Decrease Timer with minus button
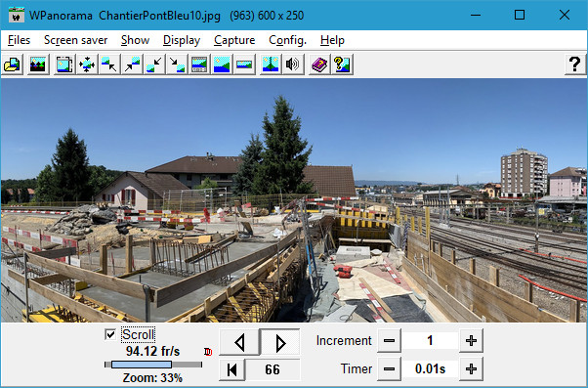Screen dimensions: 588x388 (389, 368)
